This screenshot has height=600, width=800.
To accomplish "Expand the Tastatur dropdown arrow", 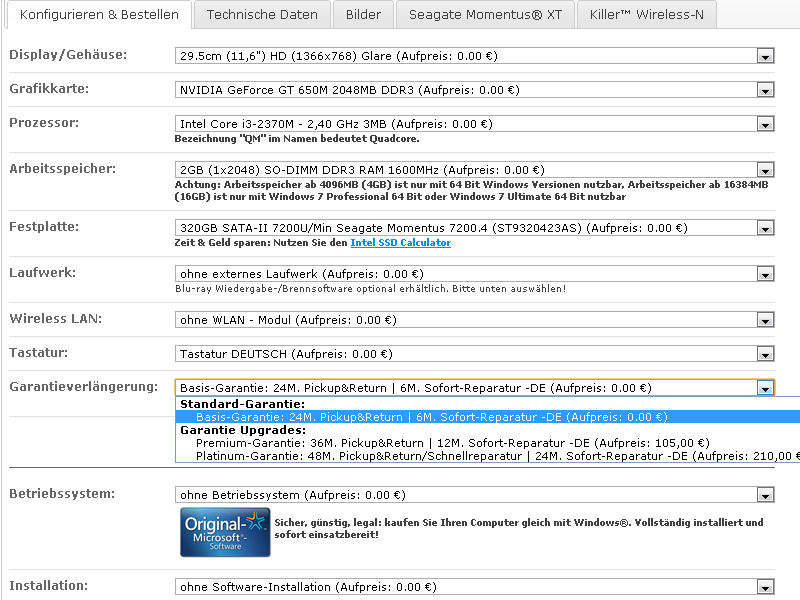I will 765,354.
